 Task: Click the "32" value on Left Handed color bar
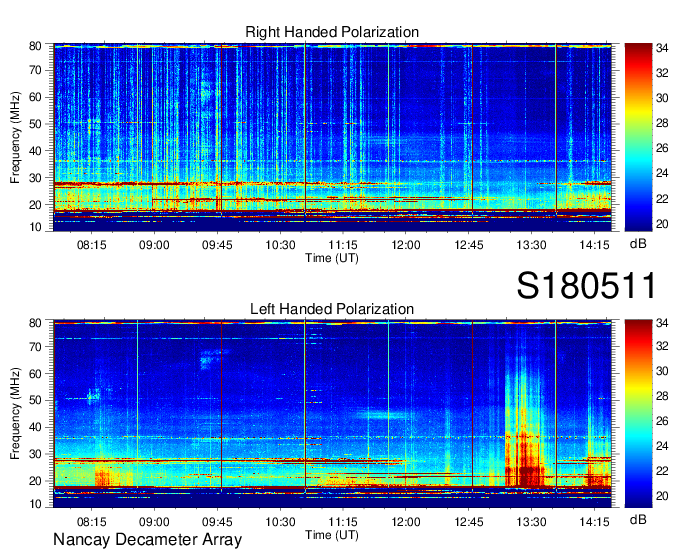662,346
